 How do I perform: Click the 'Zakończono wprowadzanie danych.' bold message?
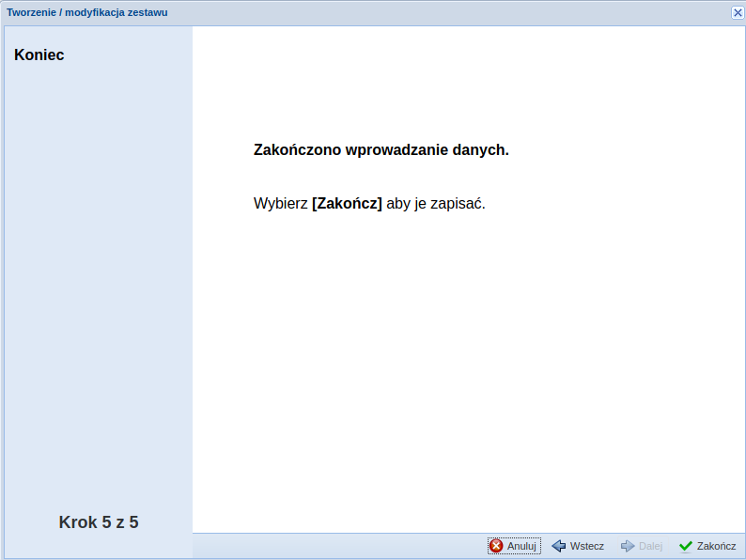[x=381, y=150]
